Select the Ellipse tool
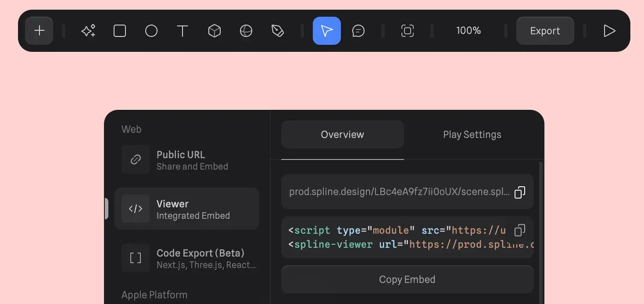Image resolution: width=644 pixels, height=304 pixels. click(151, 31)
